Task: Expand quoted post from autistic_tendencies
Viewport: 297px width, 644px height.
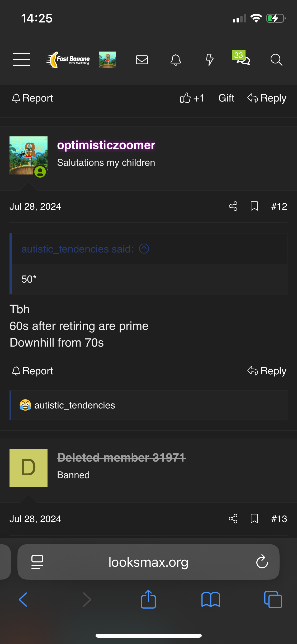Action: (x=144, y=249)
